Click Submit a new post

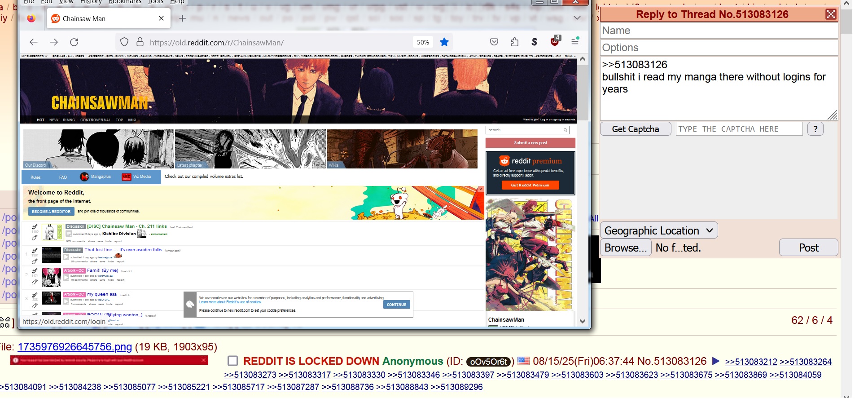530,143
